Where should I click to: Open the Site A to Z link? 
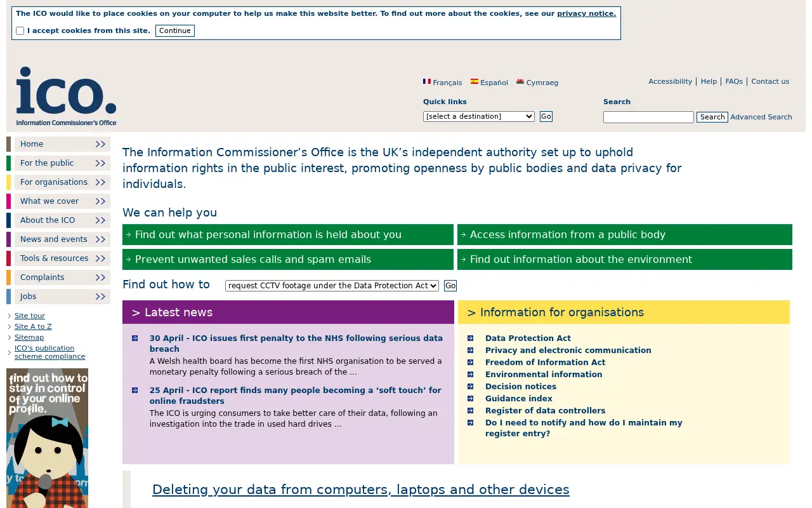pyautogui.click(x=33, y=326)
